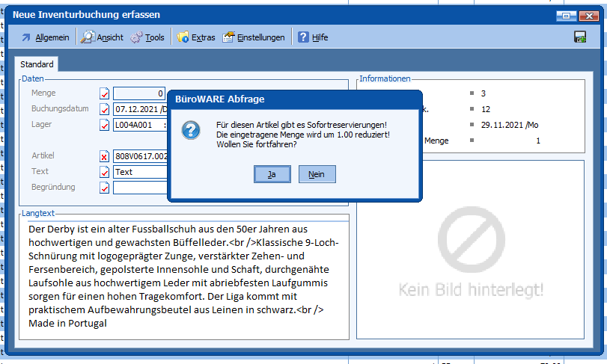Image resolution: width=607 pixels, height=364 pixels.
Task: Click into the Menge quantity field
Action: point(138,93)
